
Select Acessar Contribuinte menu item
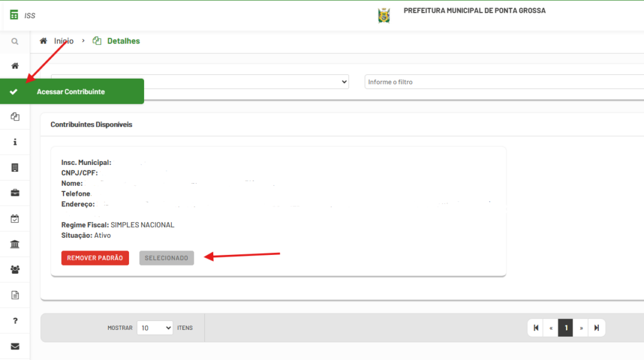(x=70, y=92)
